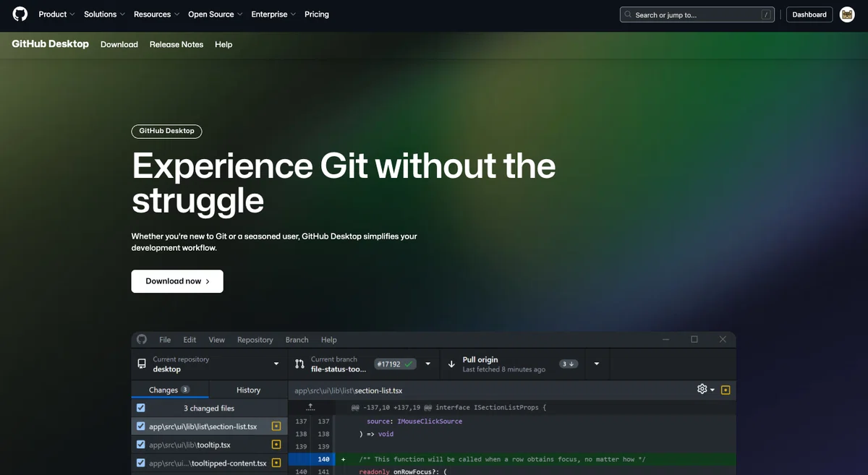
Task: Click the GitHub Desktop pill label
Action: coord(166,131)
